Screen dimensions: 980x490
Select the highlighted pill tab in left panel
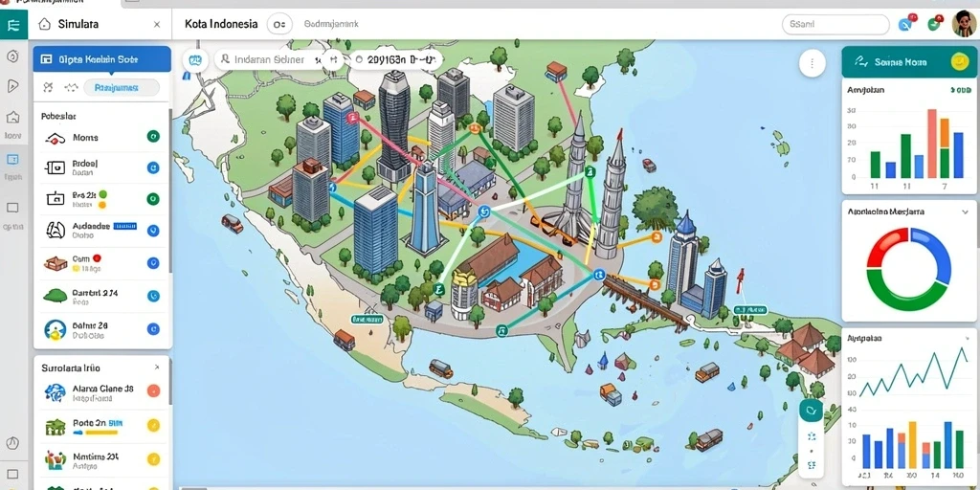[x=122, y=88]
